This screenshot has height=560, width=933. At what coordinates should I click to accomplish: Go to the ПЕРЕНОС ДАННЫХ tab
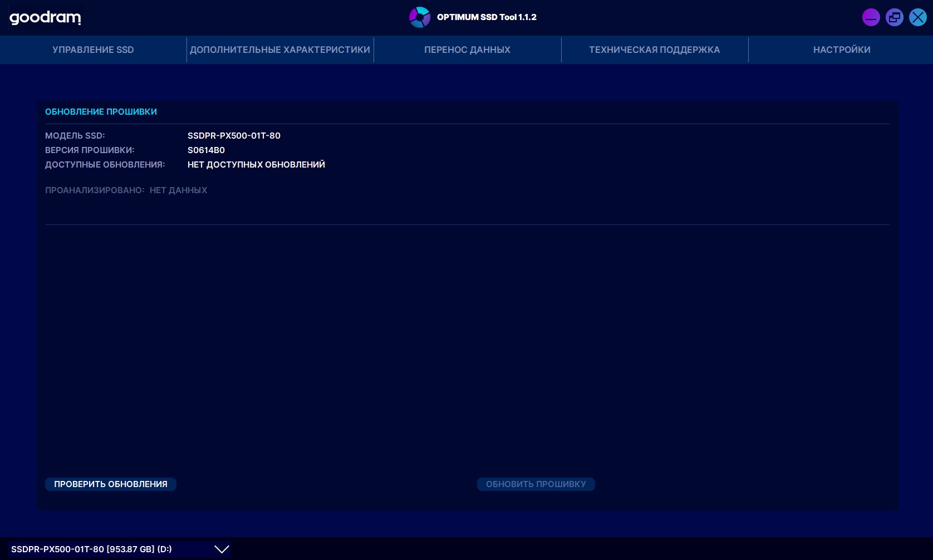(467, 50)
